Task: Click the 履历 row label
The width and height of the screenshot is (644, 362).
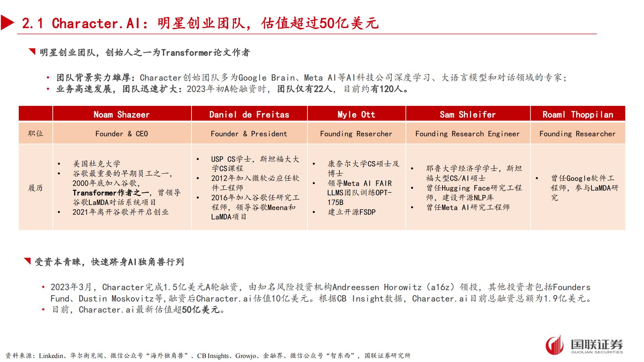Action: 36,188
